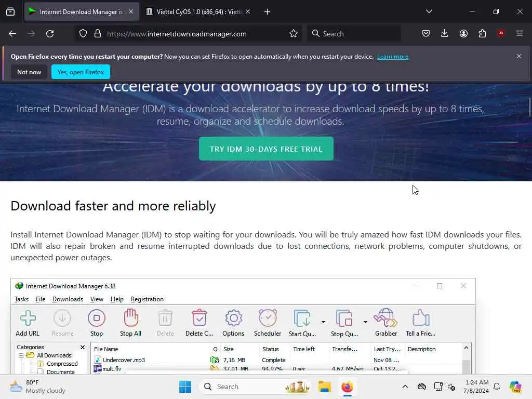Click Yes, open Firefox button
This screenshot has width=532, height=399.
pos(81,72)
